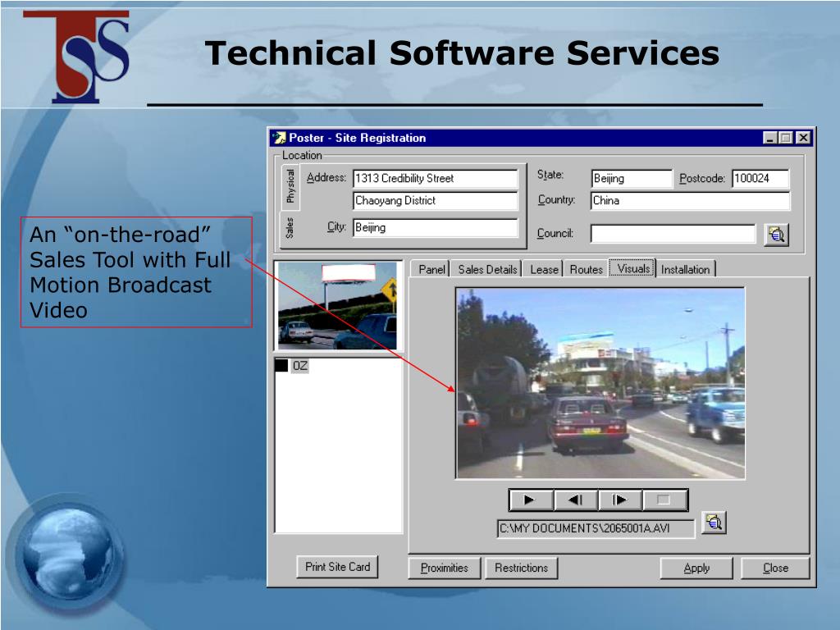840x630 pixels.
Task: Click the State field
Action: click(632, 178)
